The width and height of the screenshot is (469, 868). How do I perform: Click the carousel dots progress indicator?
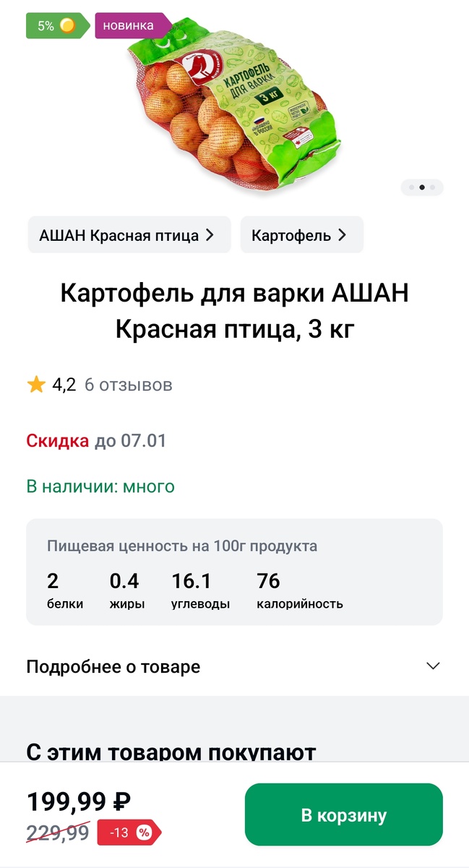point(422,187)
